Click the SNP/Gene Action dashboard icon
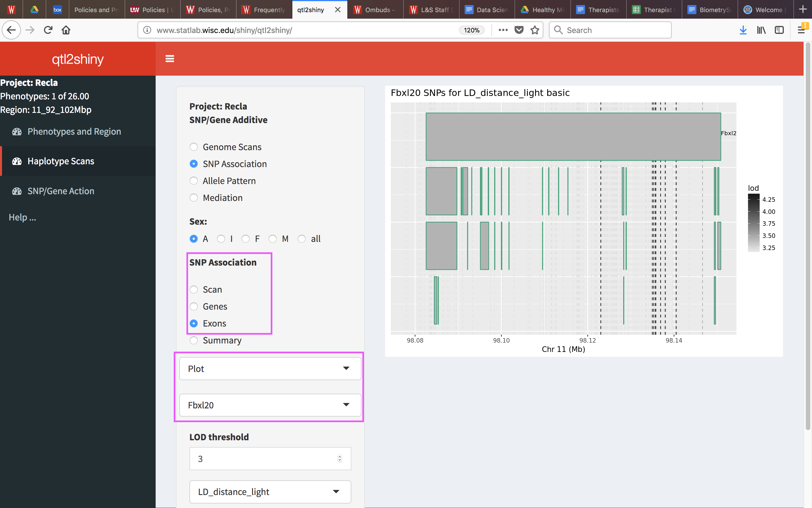The width and height of the screenshot is (812, 508). [x=17, y=191]
